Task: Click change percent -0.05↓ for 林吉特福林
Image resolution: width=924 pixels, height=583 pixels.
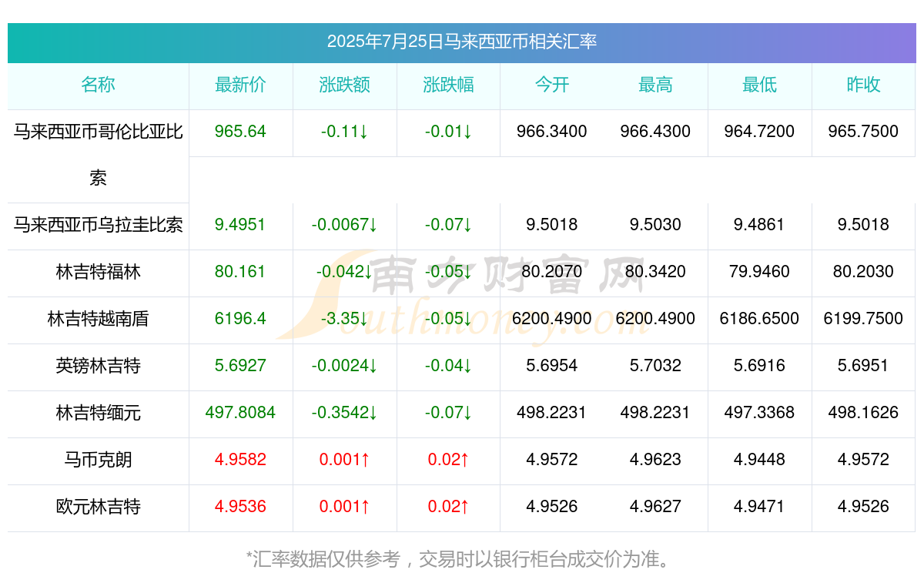Action: point(448,272)
